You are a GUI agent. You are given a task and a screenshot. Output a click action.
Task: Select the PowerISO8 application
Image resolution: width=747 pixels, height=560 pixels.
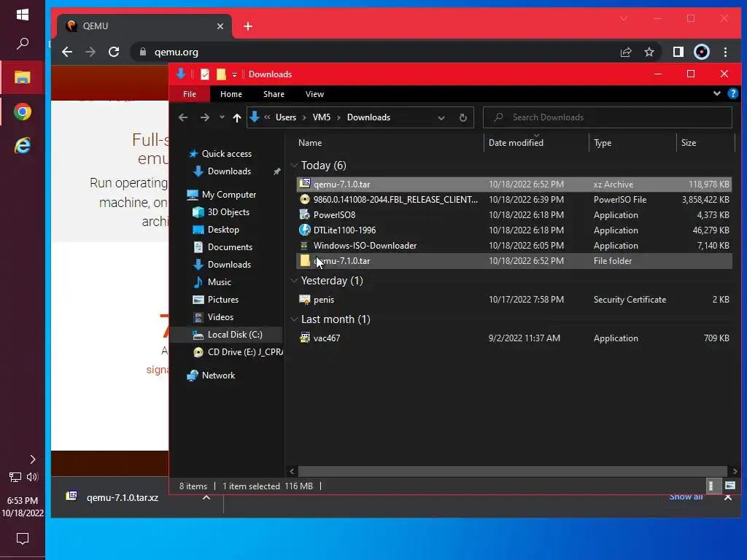coord(514,215)
